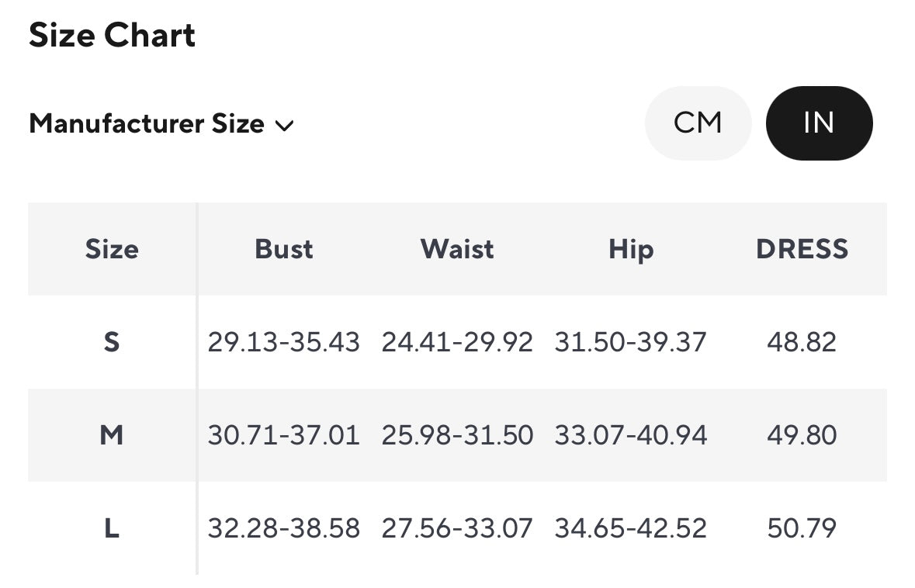
Task: Click the hip value 34.65-42.52
Action: pos(631,528)
